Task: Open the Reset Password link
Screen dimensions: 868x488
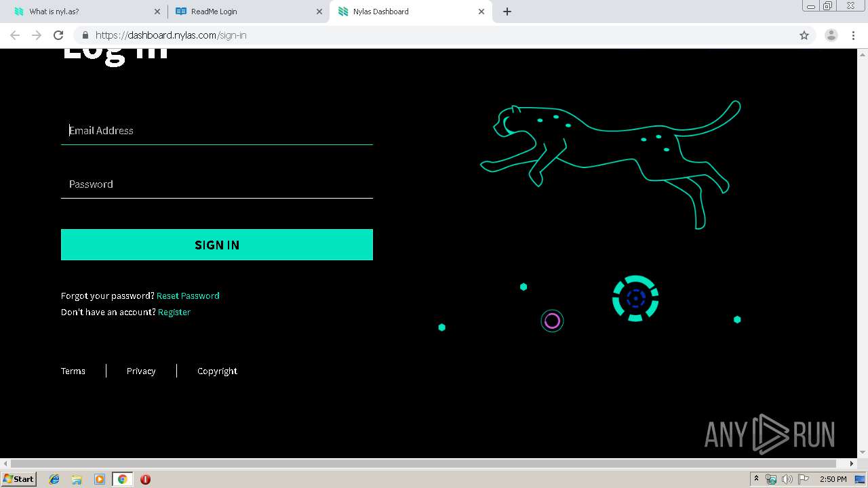Action: 188,296
